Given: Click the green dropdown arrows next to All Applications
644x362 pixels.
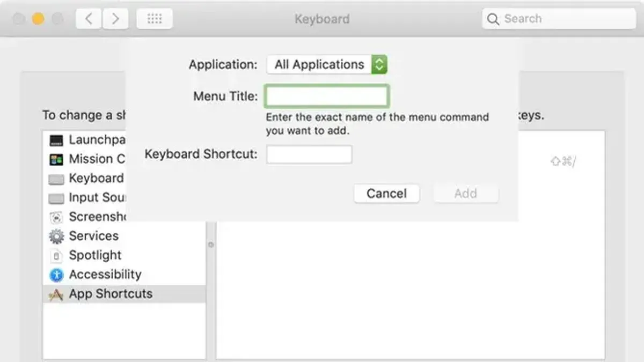Looking at the screenshot, I should (379, 64).
